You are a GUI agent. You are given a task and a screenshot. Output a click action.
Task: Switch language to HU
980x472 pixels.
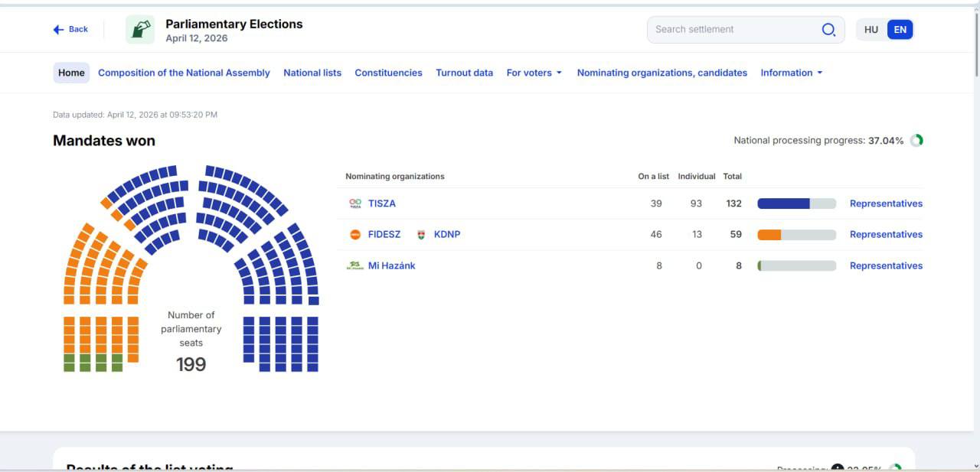(x=871, y=30)
